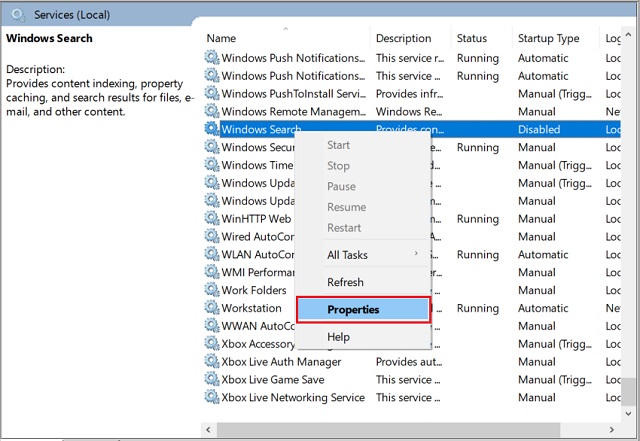Screen dimensions: 640x441
Task: Click the gear icon beside Work Folders
Action: pyautogui.click(x=211, y=290)
